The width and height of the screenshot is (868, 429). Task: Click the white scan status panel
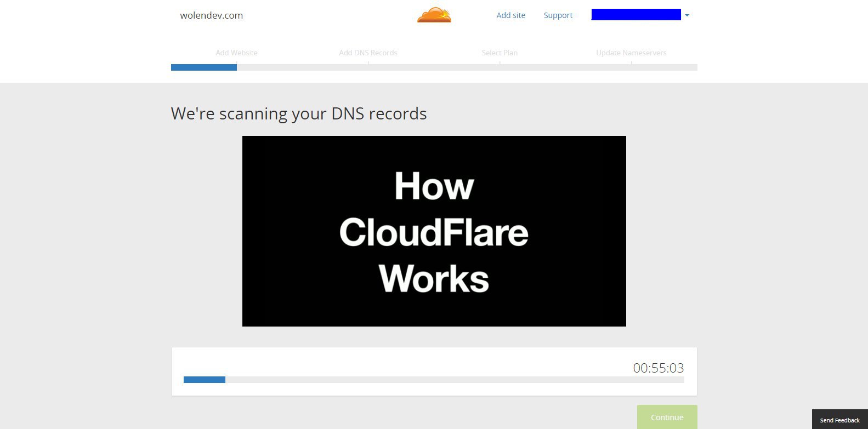point(434,371)
